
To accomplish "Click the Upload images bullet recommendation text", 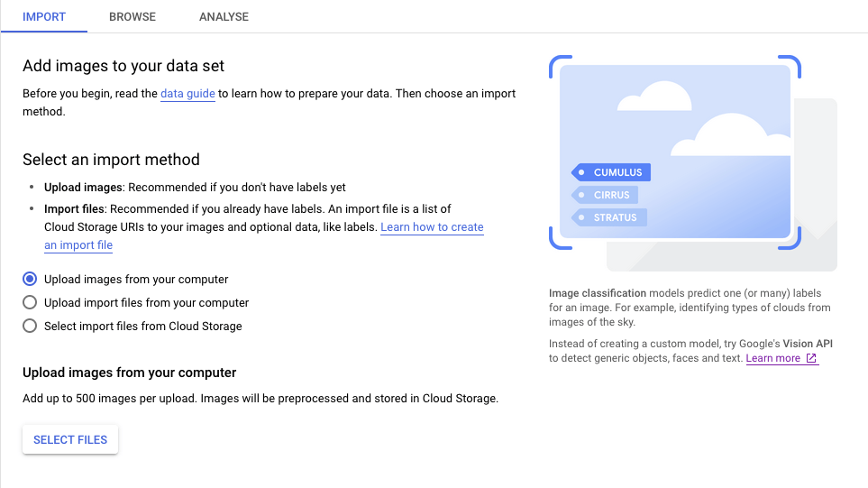I will (195, 188).
